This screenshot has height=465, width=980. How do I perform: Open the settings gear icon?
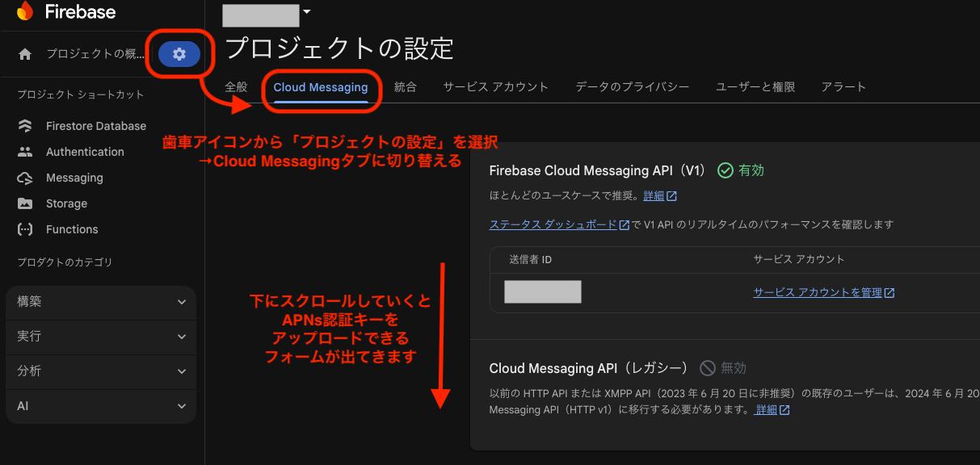pos(179,54)
